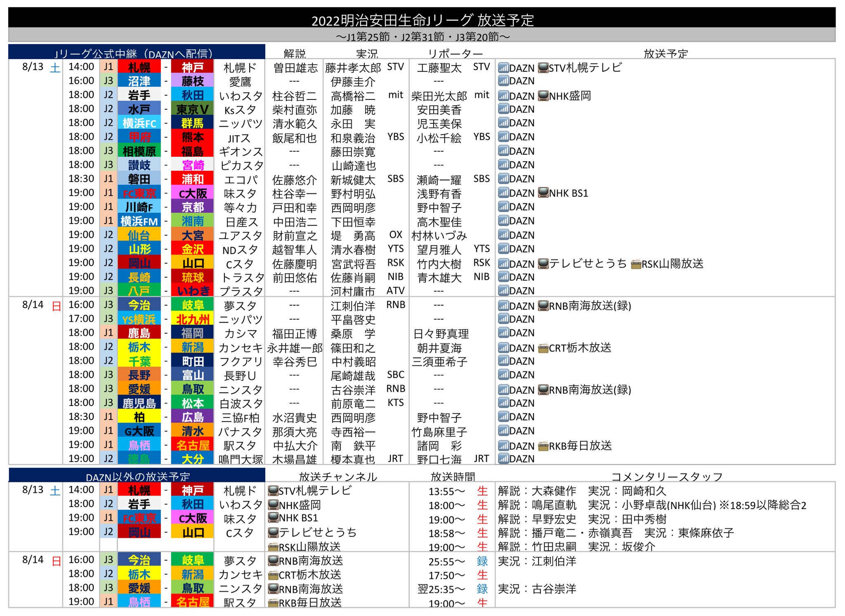The height and width of the screenshot is (616, 845).
Task: Click the broadcast time 13:55〜
Action: coord(447,491)
